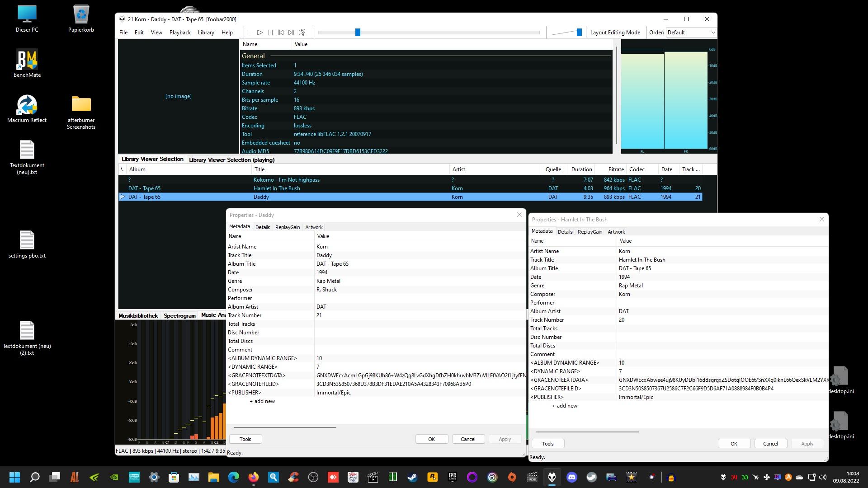
Task: Click OK in Properties - Daddy dialog
Action: [x=431, y=439]
